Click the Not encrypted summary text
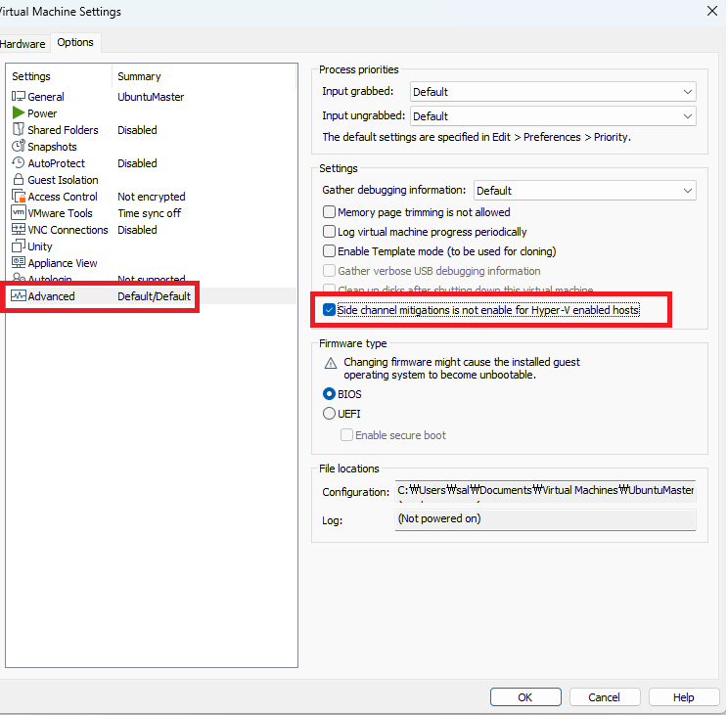Image resolution: width=728 pixels, height=715 pixels. [151, 197]
